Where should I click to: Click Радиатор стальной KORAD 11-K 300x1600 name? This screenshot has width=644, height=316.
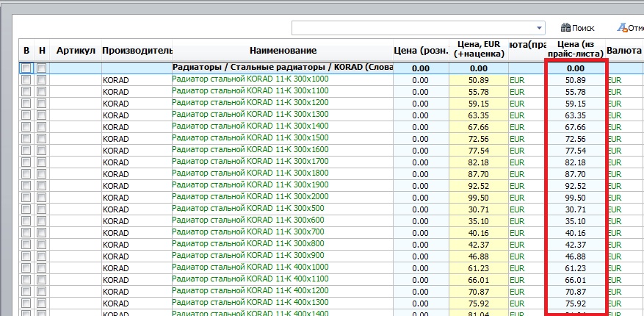point(250,149)
